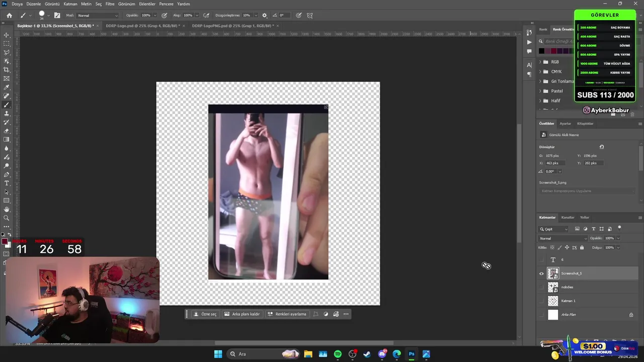
Task: Click the Windows Start button
Action: click(218, 354)
